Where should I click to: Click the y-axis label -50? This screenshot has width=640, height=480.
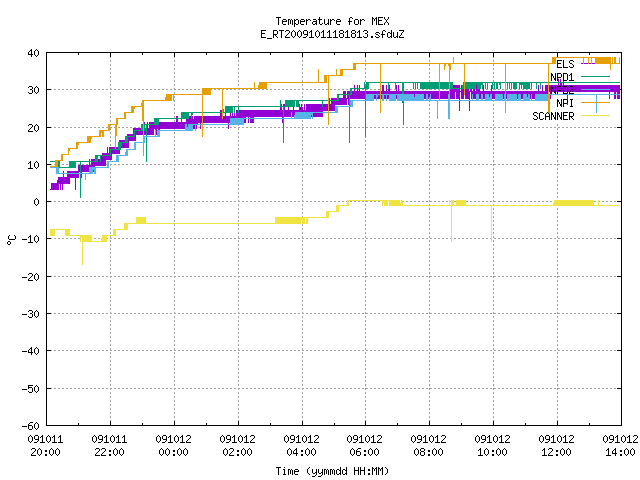31,389
